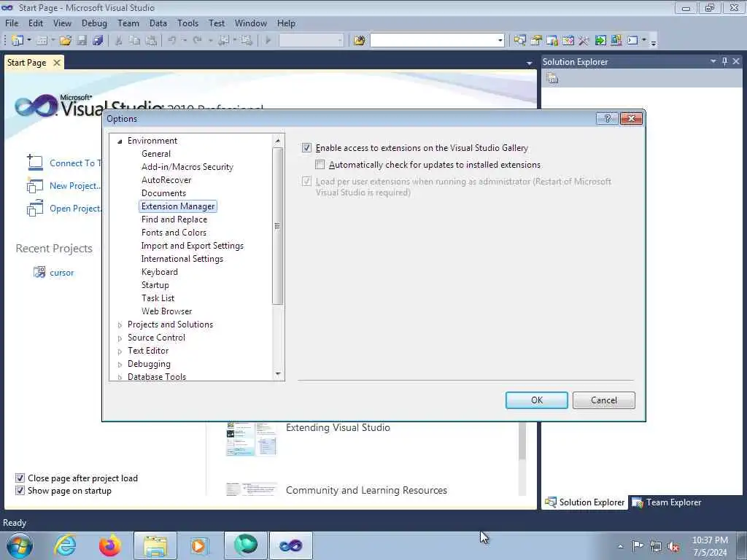
Task: Click the Start Debugging play icon
Action: pyautogui.click(x=268, y=41)
